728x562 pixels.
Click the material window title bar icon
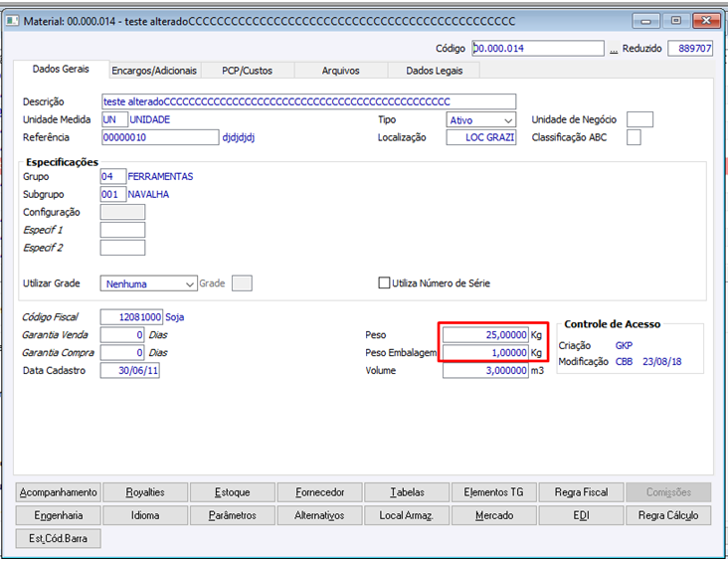pos(13,21)
